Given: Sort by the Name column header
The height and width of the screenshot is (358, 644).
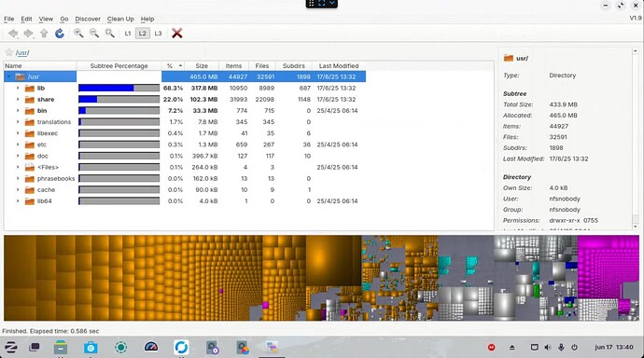Looking at the screenshot, I should coord(40,65).
